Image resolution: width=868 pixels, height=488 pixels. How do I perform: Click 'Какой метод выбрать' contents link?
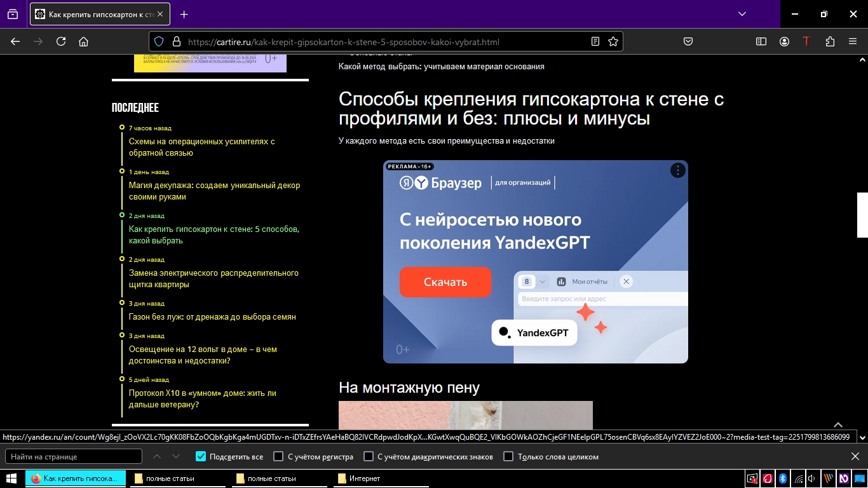tap(441, 66)
